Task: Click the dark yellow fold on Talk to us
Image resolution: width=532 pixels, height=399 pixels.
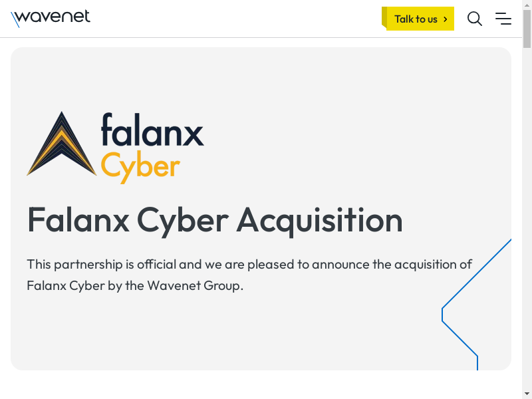Action: click(384, 17)
